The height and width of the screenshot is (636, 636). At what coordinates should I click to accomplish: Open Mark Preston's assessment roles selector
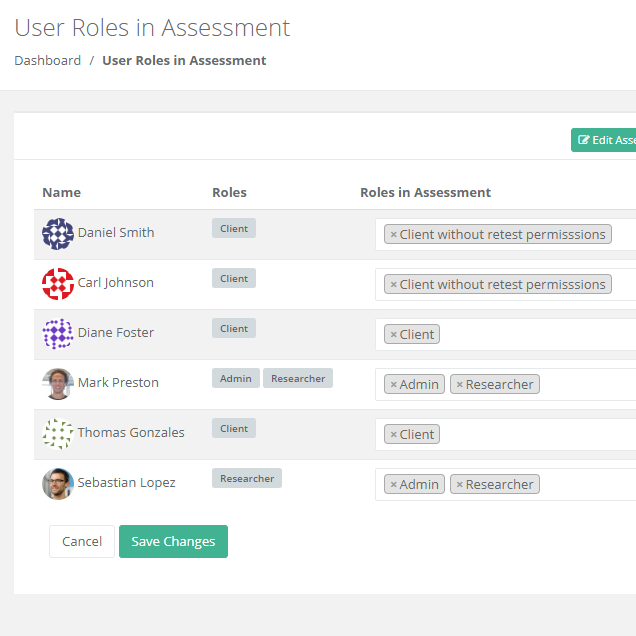click(505, 385)
